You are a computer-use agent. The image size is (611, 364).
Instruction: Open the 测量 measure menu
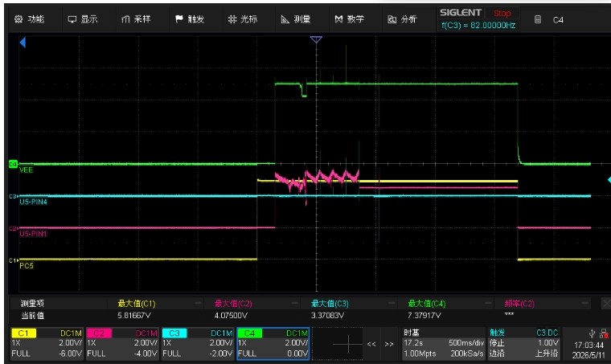pos(296,19)
